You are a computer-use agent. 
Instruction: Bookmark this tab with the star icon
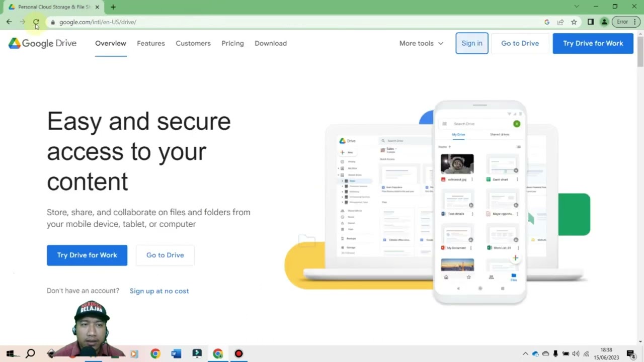coord(574,22)
